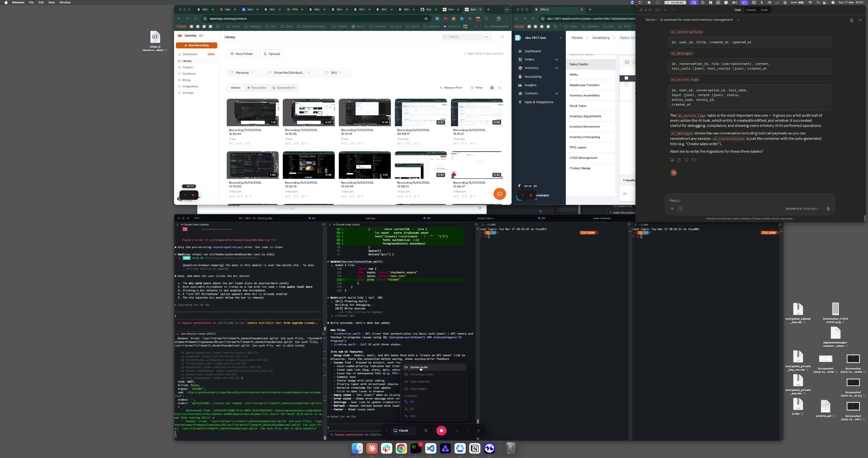Image resolution: width=868 pixels, height=458 pixels.
Task: Click the microphone dictation icon in reply box
Action: click(x=828, y=209)
